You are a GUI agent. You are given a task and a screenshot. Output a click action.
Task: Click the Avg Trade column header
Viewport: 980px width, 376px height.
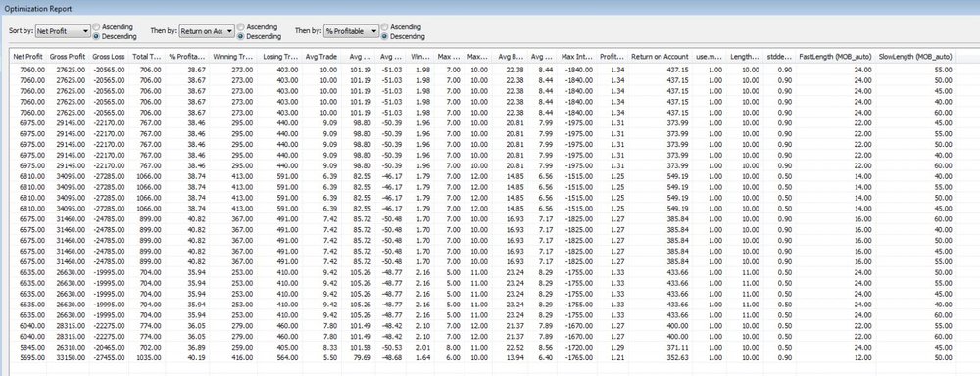point(321,56)
